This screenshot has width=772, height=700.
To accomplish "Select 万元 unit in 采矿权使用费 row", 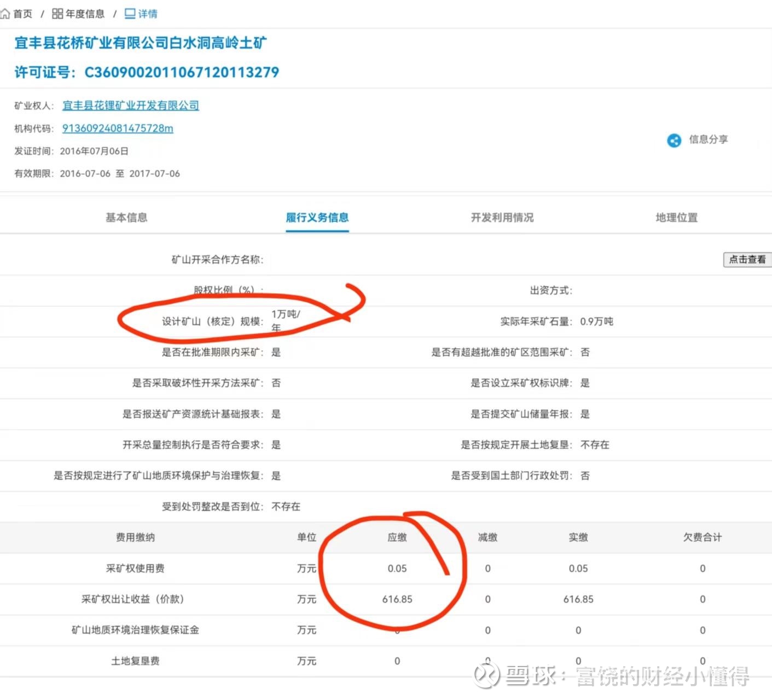I will (x=306, y=569).
